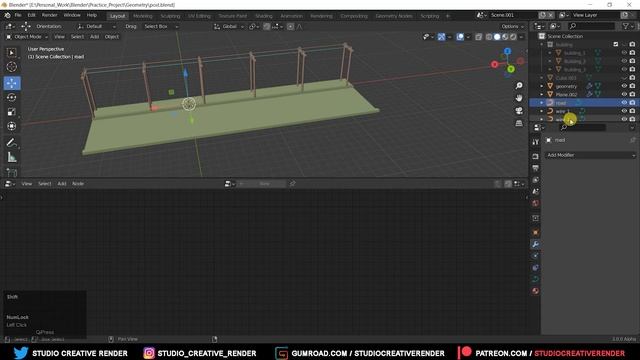The image size is (640, 360).
Task: Activate the Move tool
Action: [x=11, y=83]
